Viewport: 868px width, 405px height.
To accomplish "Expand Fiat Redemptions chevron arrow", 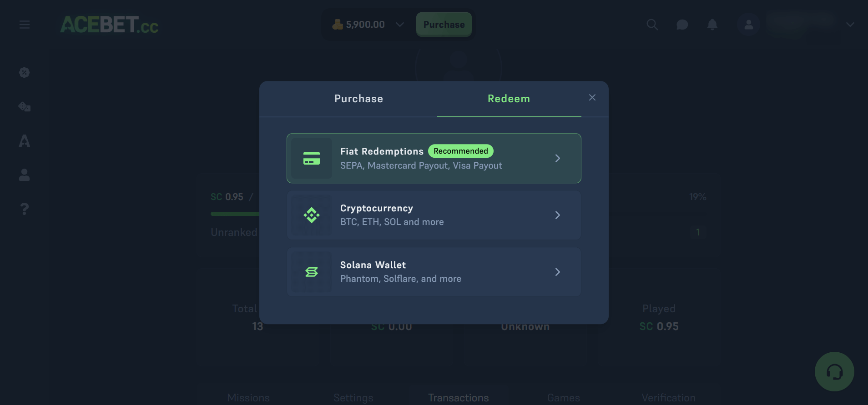I will tap(557, 158).
